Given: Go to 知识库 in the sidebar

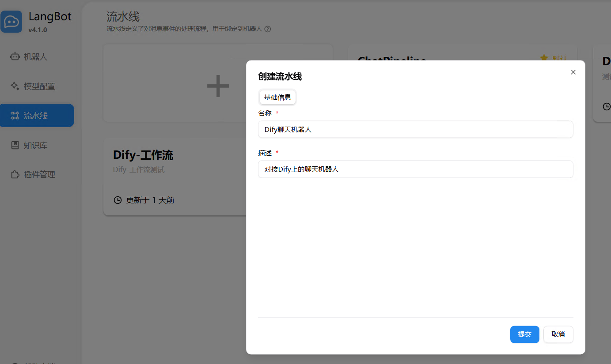Looking at the screenshot, I should [29, 145].
